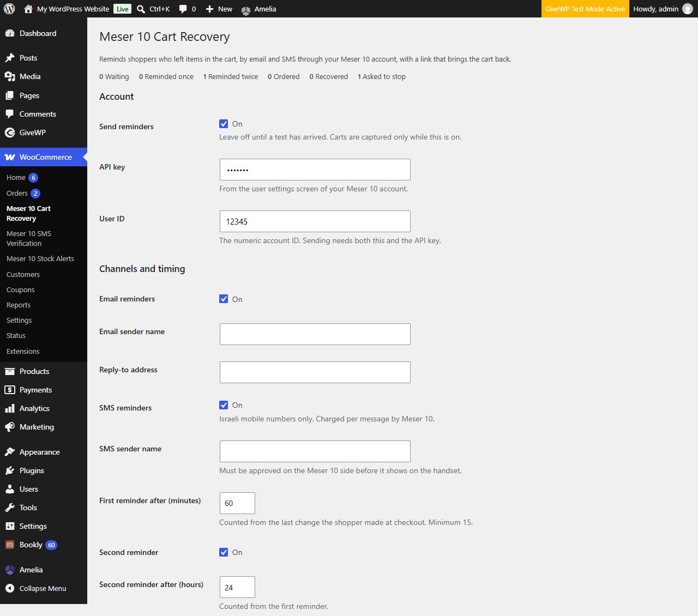Click the home icon beside site name
698x616 pixels.
(x=28, y=9)
